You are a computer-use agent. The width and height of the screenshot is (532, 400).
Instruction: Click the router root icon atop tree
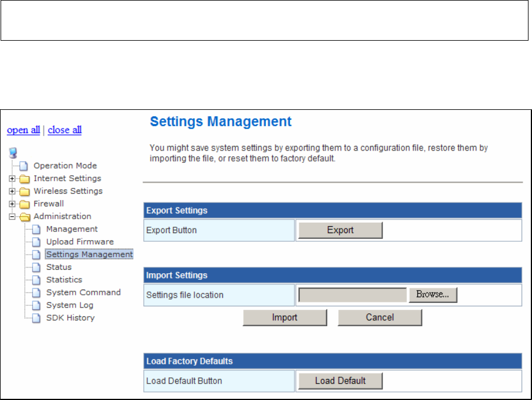13,153
